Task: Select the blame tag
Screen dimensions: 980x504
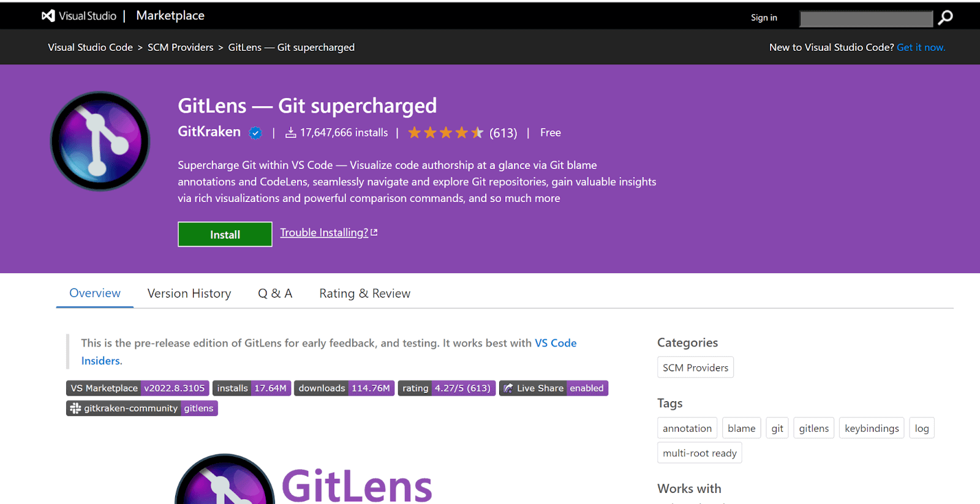Action: [x=742, y=428]
